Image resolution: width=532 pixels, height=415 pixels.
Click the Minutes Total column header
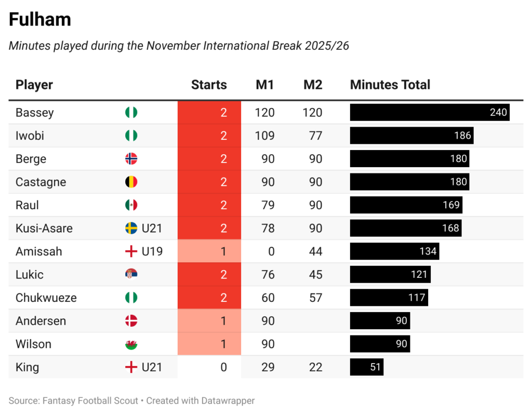coord(390,85)
